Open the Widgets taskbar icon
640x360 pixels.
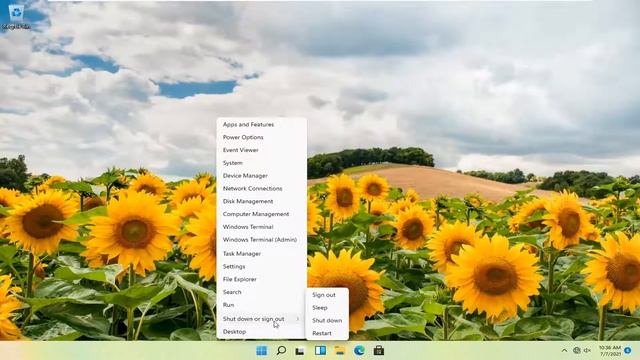(x=320, y=351)
